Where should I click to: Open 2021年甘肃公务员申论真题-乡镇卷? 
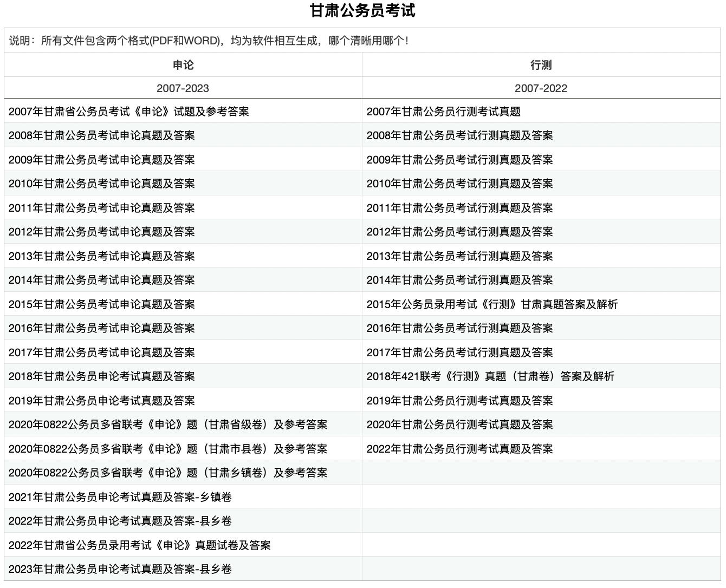pyautogui.click(x=120, y=497)
